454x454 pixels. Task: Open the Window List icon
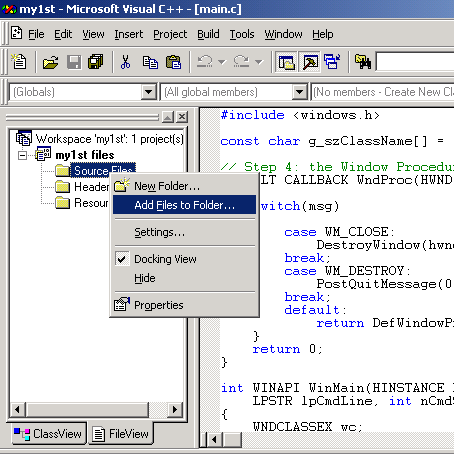[x=332, y=62]
